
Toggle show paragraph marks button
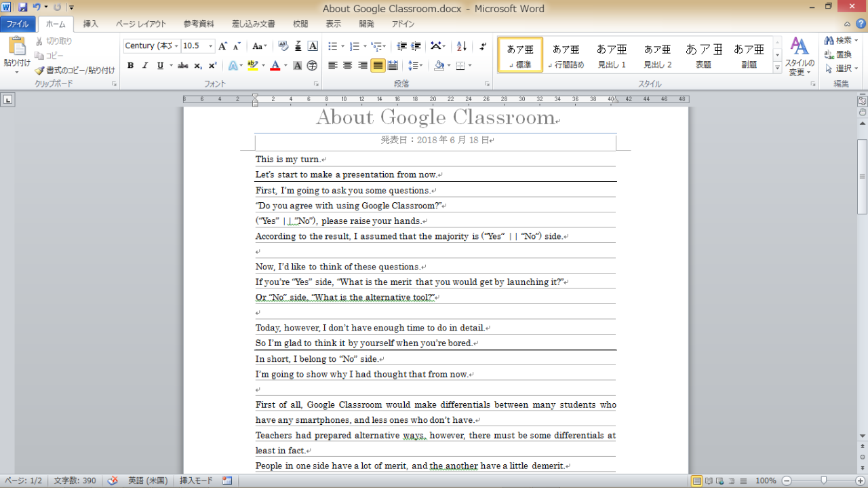[x=482, y=46]
